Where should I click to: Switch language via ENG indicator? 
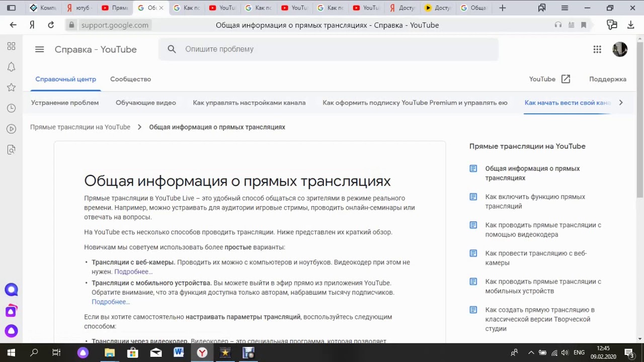(x=579, y=352)
